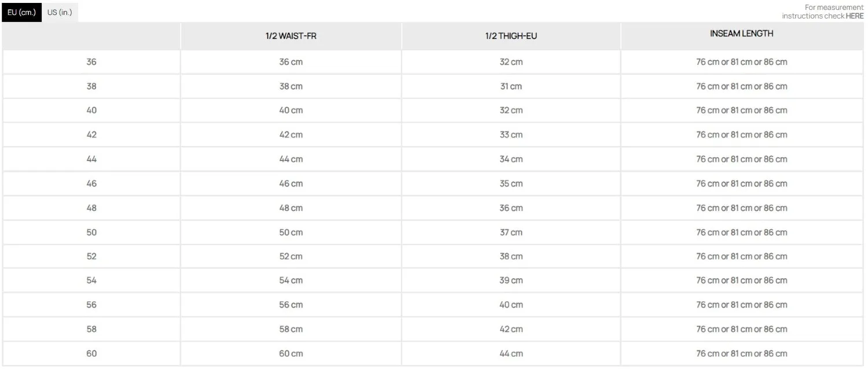868x369 pixels.
Task: Select the size 50 row label
Action: click(91, 232)
